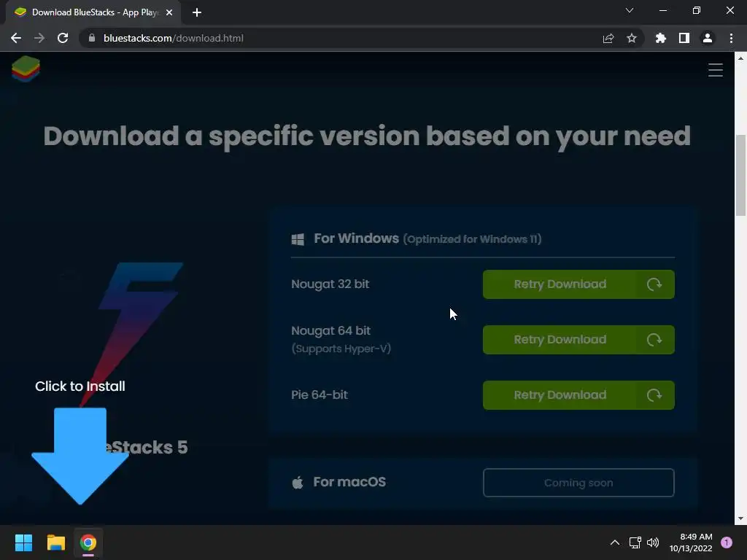This screenshot has height=560, width=747.
Task: Retry Download for Nougat 32 bit
Action: (x=578, y=284)
